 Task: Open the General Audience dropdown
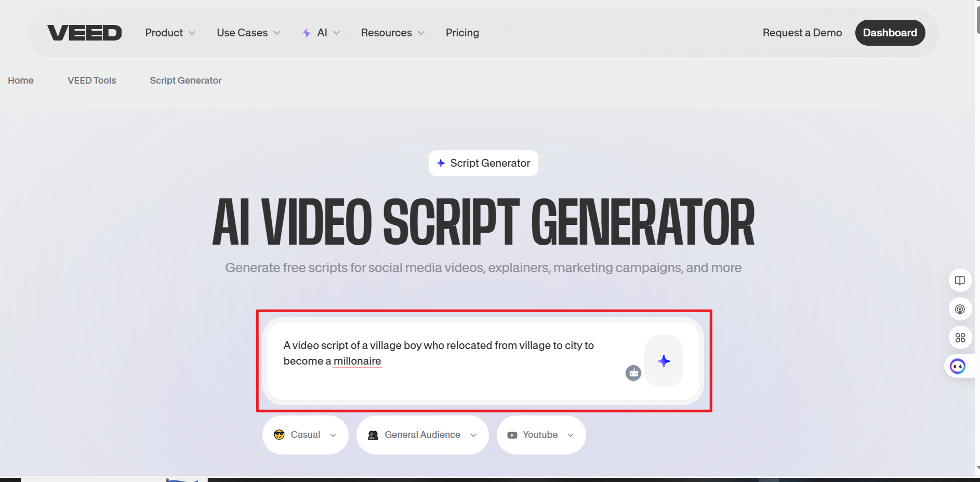(x=473, y=435)
